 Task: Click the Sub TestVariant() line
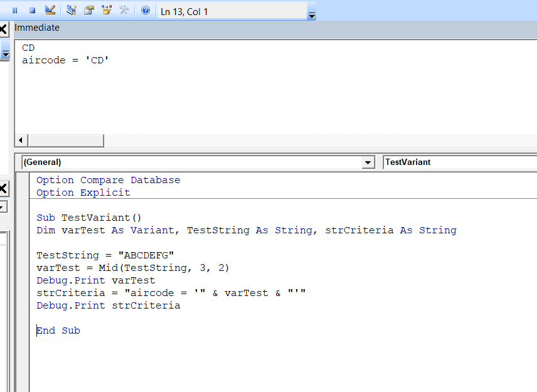[x=88, y=218]
